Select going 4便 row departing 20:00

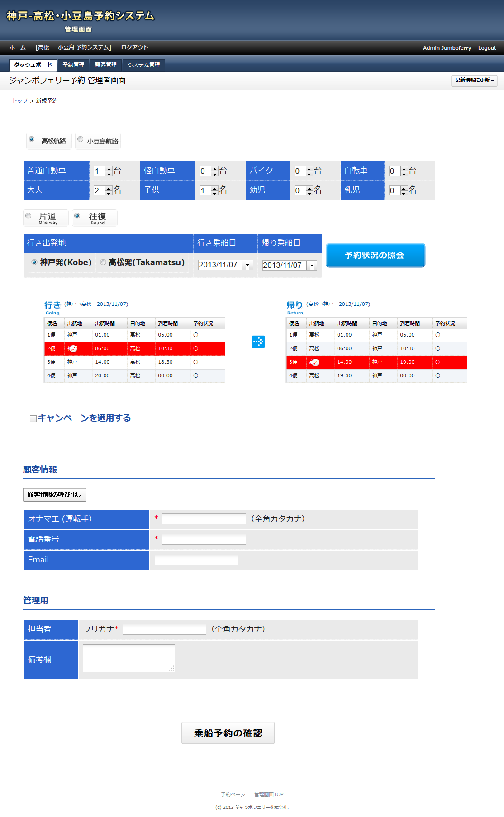point(135,376)
